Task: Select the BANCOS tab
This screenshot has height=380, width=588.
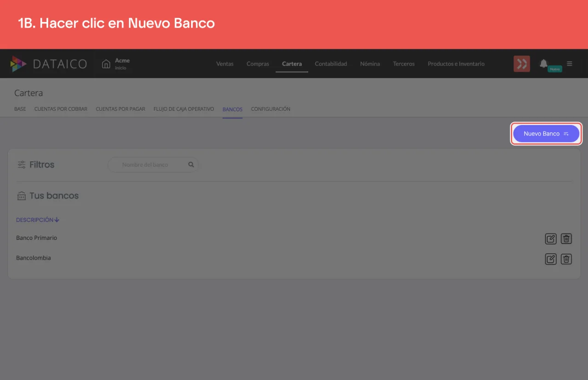Action: 232,109
